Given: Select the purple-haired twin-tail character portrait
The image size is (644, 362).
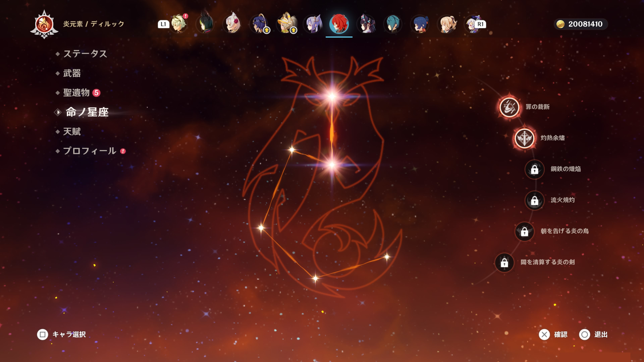Looking at the screenshot, I should coord(313,24).
